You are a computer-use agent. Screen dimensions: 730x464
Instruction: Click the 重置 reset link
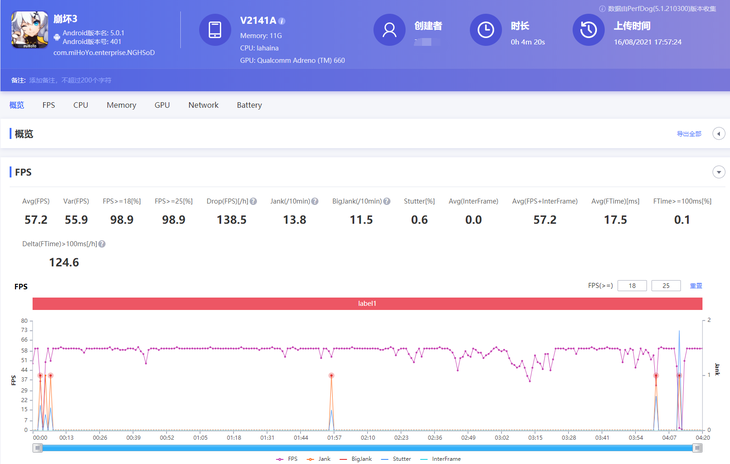coord(696,286)
